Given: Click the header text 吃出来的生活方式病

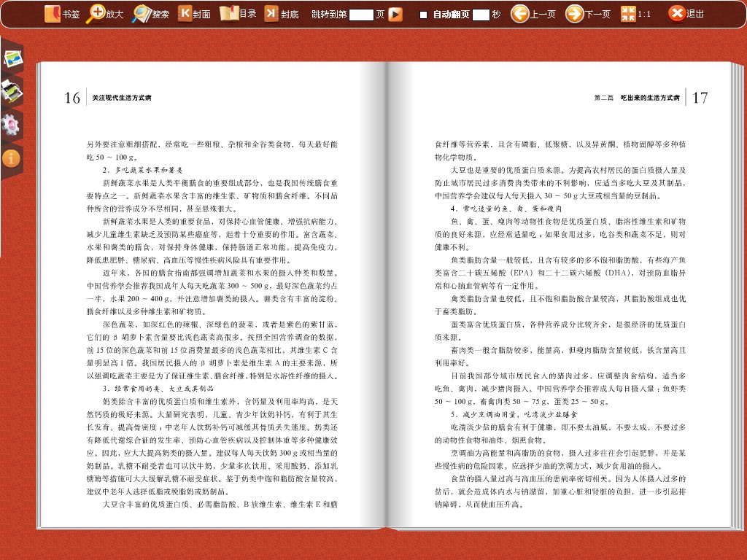Looking at the screenshot, I should (650, 98).
